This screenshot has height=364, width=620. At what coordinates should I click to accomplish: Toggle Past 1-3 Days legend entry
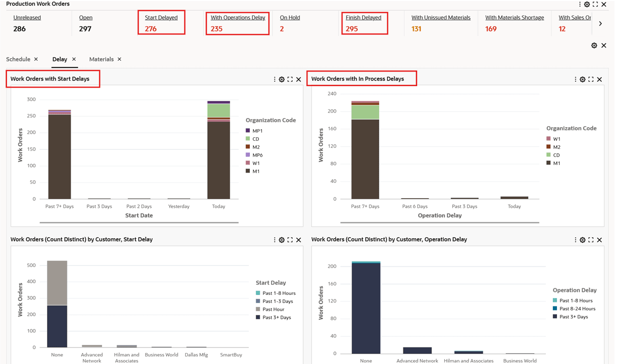274,301
